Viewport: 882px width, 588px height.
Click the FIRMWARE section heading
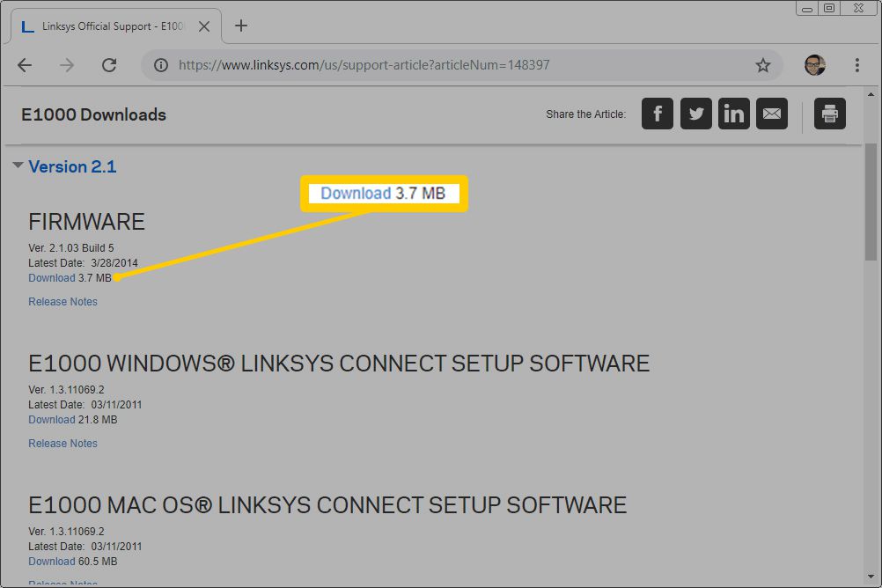tap(86, 222)
